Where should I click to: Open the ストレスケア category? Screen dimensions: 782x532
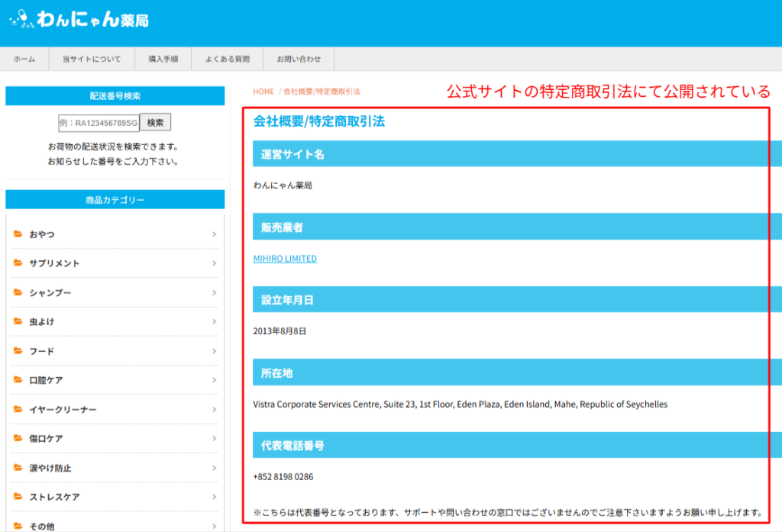115,496
